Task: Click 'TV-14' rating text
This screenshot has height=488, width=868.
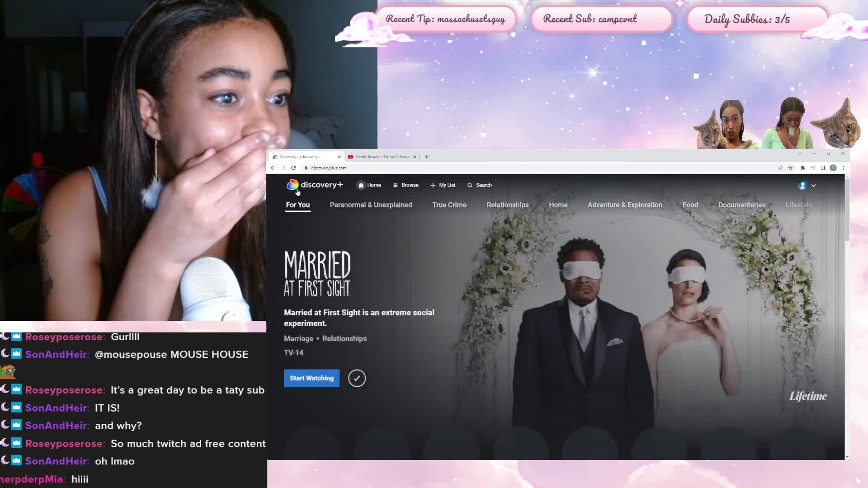Action: tap(293, 352)
